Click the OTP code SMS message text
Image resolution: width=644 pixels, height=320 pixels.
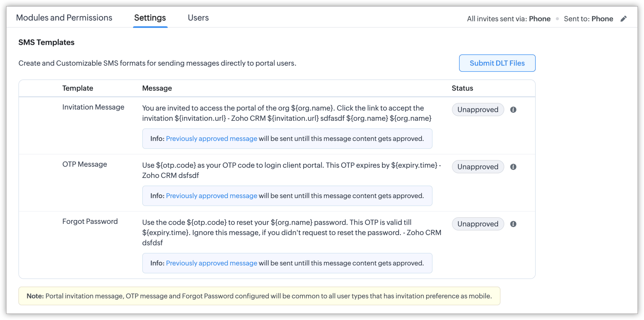[x=291, y=171]
